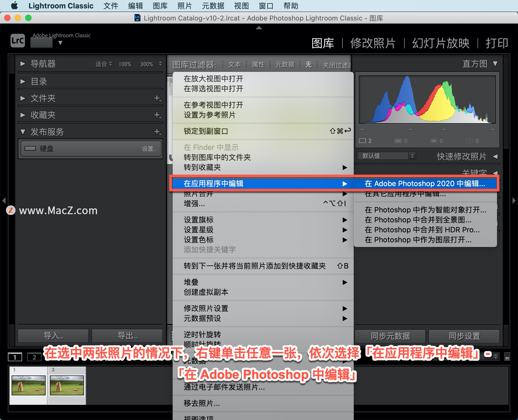Choose 锁定到副窗口
This screenshot has height=420, width=518.
coord(263,131)
